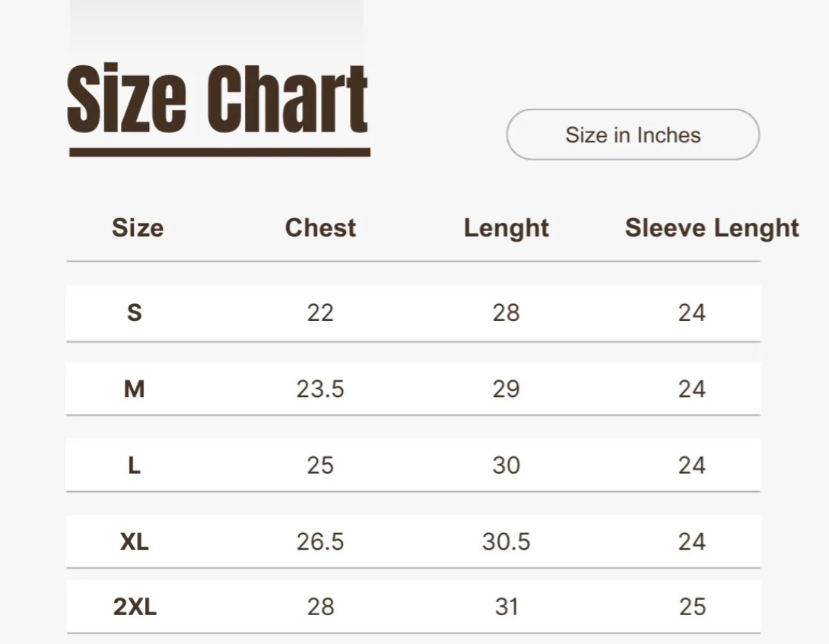Select length value 30 in L row
This screenshot has height=644, width=829.
coord(506,465)
